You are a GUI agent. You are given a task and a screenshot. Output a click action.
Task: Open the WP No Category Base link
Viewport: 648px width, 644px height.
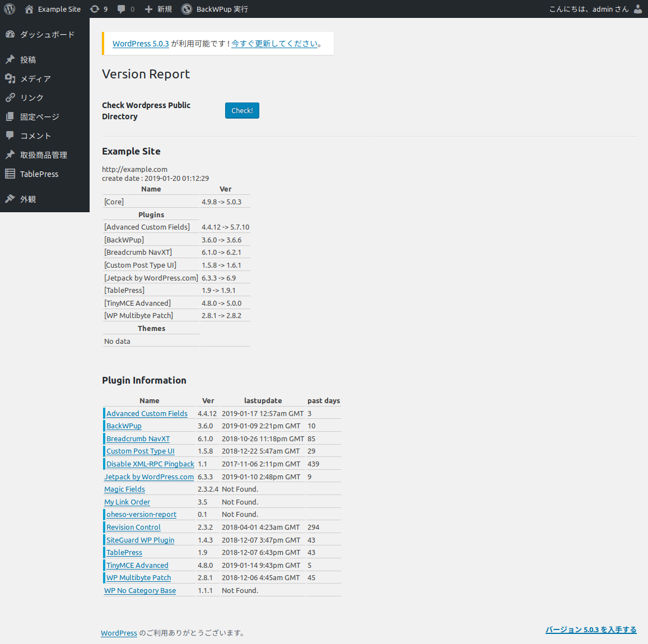[139, 590]
